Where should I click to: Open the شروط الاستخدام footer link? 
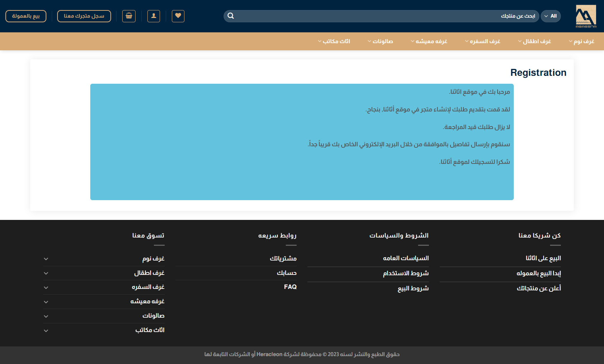tap(406, 273)
